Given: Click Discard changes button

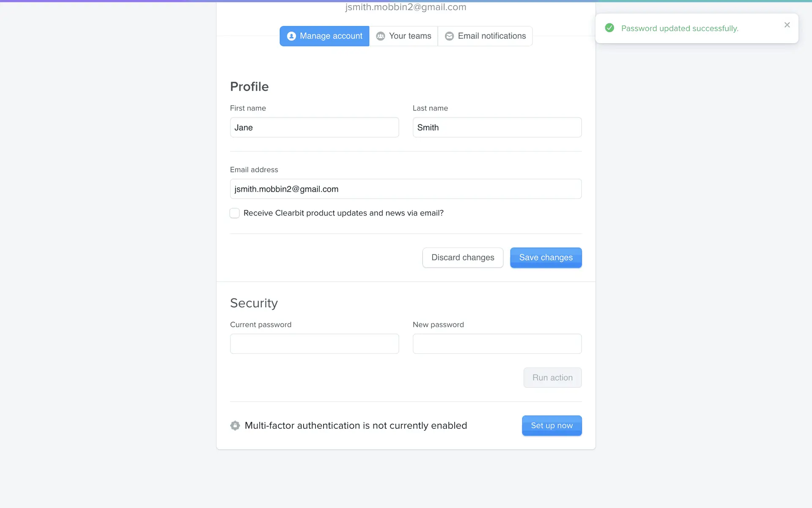Looking at the screenshot, I should click(x=463, y=257).
